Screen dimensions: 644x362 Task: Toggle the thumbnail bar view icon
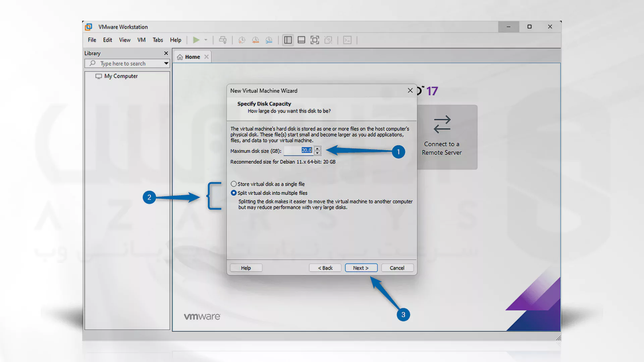click(302, 40)
